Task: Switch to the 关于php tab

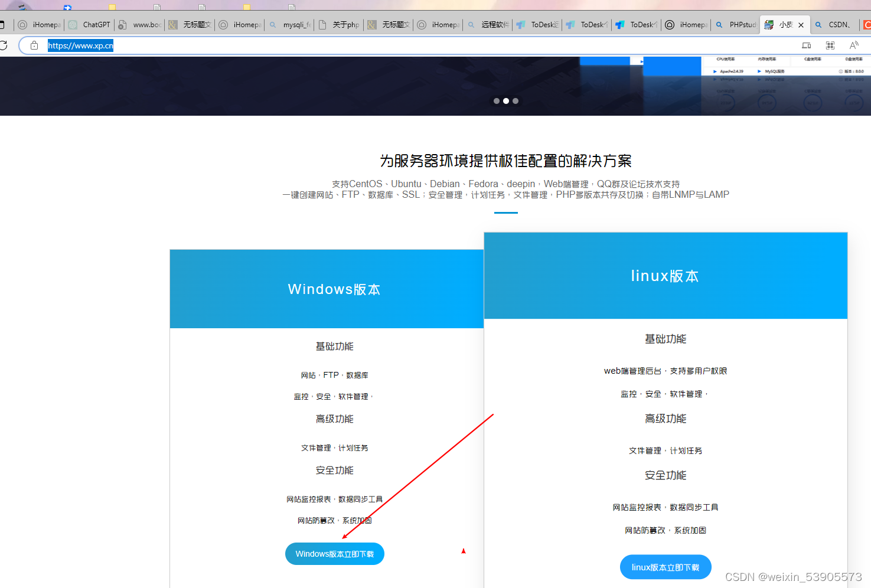Action: click(339, 25)
